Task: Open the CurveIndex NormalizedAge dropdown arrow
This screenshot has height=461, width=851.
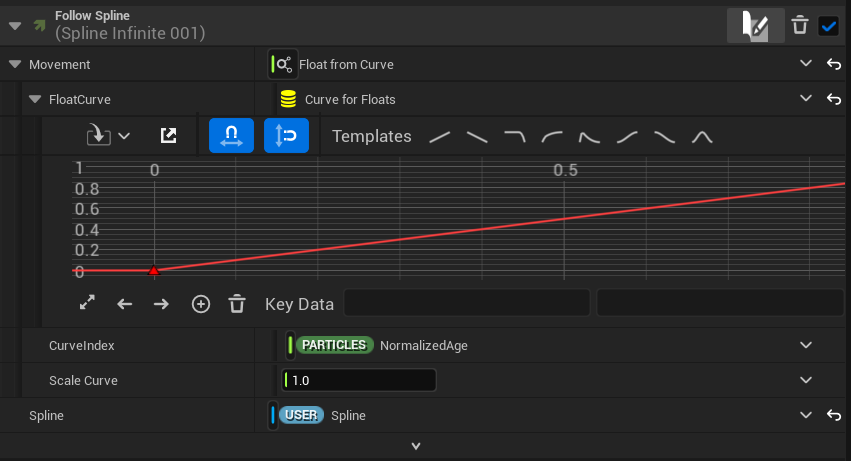Action: click(x=806, y=345)
